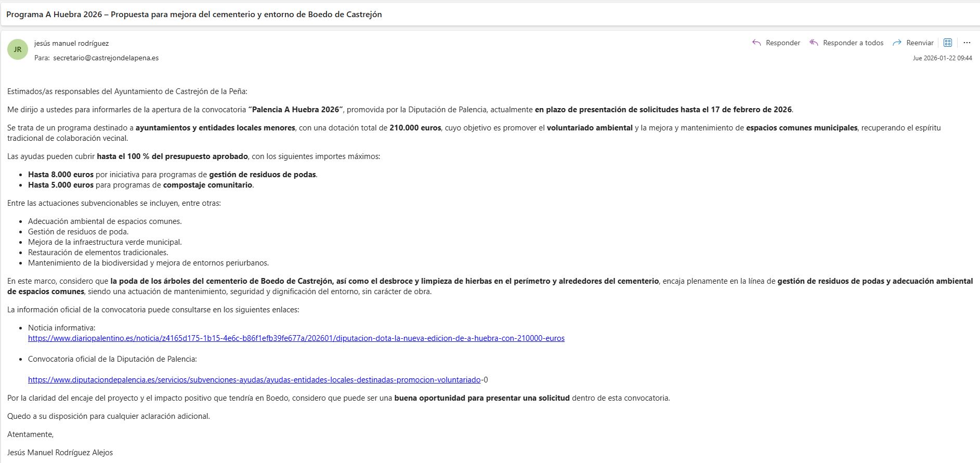The width and height of the screenshot is (980, 463).
Task: Click the bullet Gestión de residuos de poda
Action: coord(78,232)
